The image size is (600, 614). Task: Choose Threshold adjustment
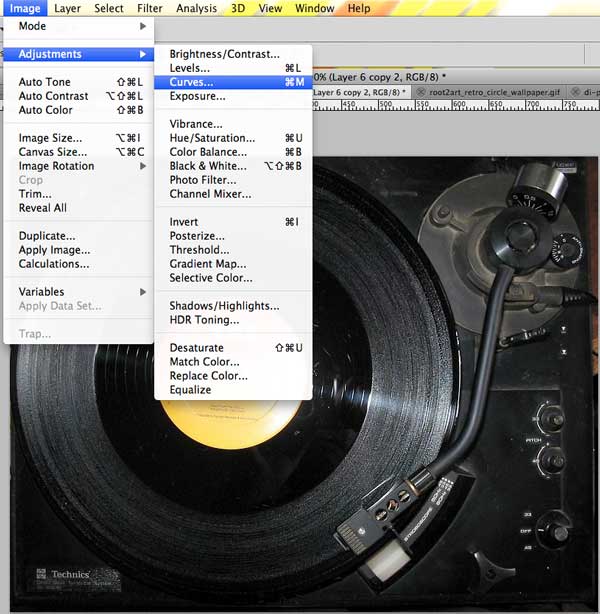click(233, 250)
